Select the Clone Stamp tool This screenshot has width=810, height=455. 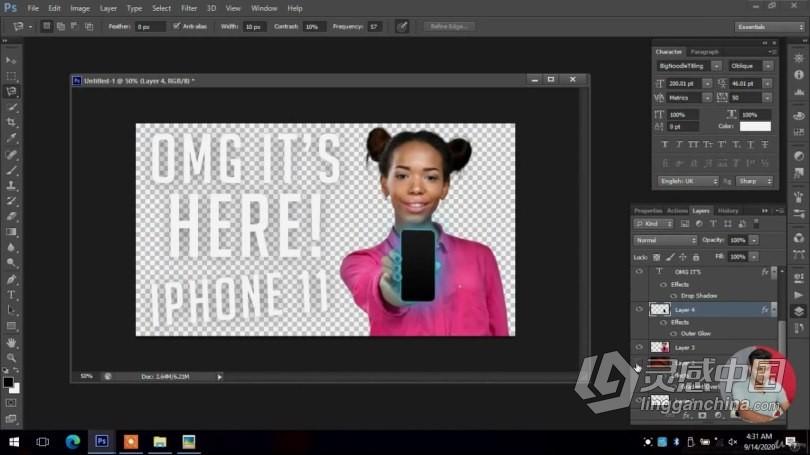click(11, 185)
